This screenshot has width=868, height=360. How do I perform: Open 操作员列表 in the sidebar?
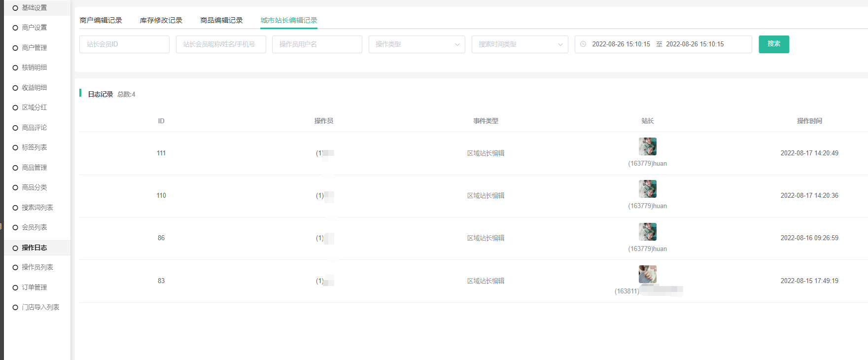pos(37,267)
